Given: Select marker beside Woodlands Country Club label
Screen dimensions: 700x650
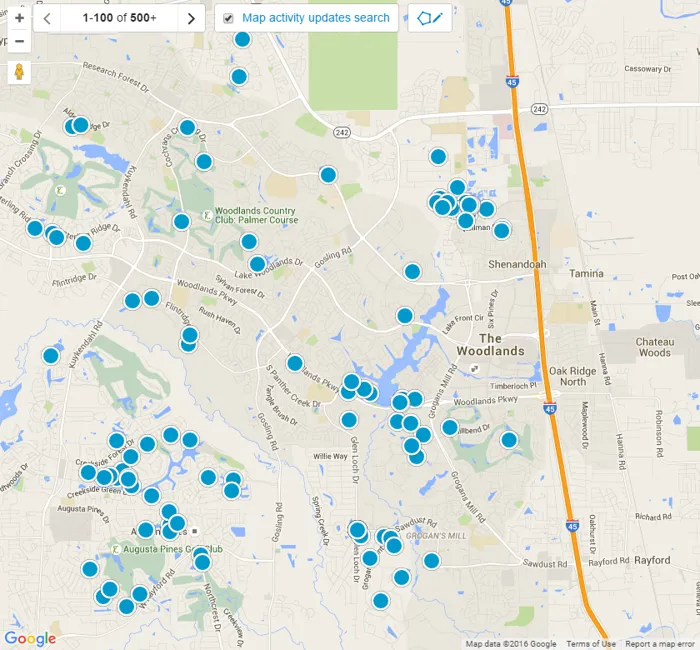Looking at the screenshot, I should (181, 221).
